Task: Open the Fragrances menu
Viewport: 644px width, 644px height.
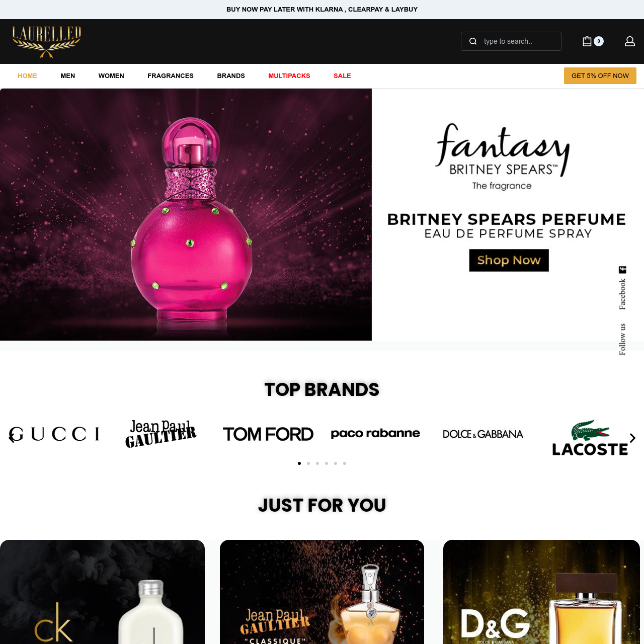Action: coord(171,76)
